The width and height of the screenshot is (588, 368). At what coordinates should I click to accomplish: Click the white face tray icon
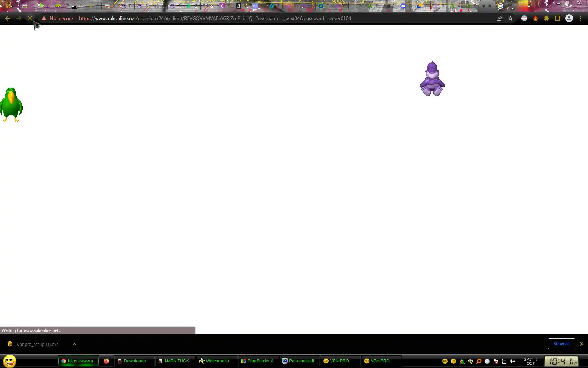pyautogui.click(x=487, y=361)
